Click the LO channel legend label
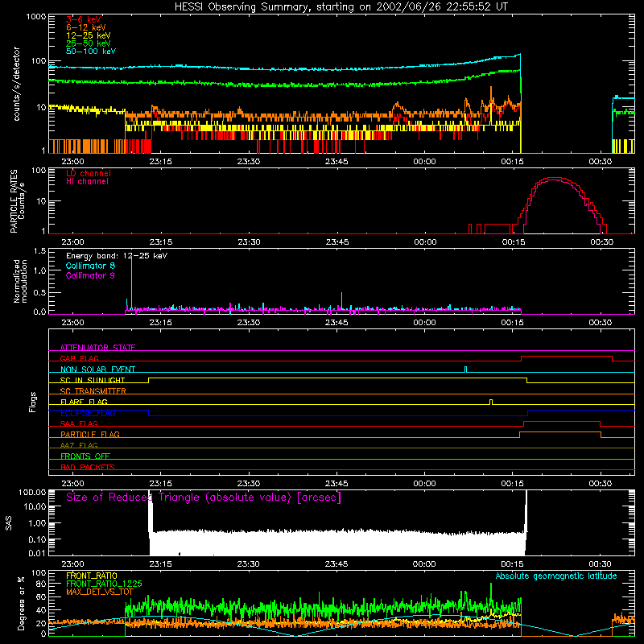 (x=89, y=173)
